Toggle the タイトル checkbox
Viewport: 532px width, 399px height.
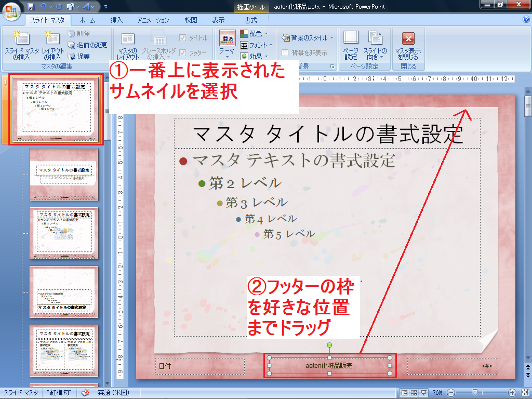[183, 38]
